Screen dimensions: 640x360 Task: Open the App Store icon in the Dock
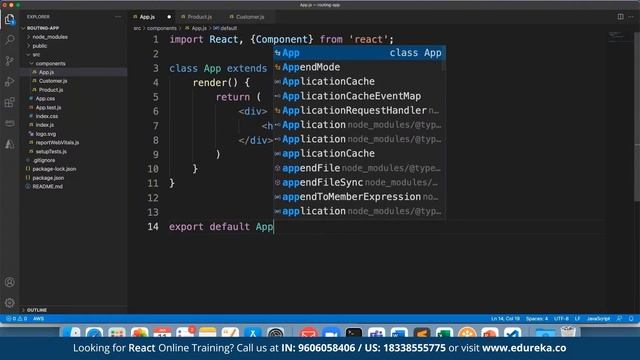click(x=253, y=333)
